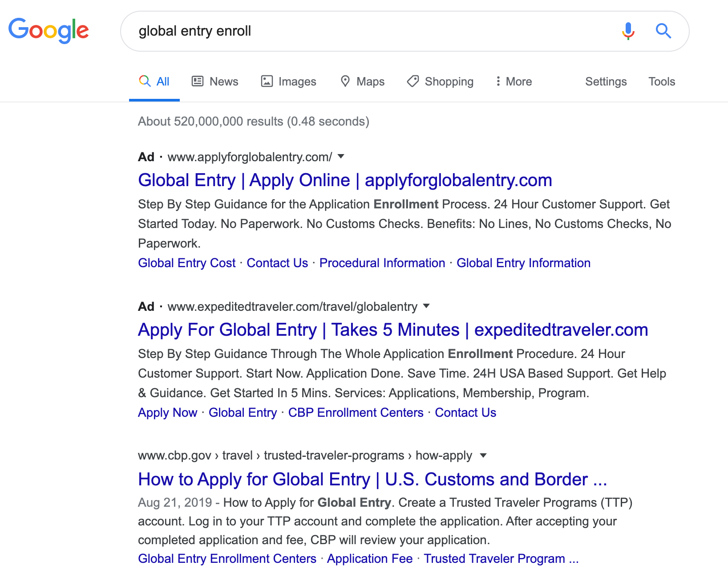Click 'Application Fee' sitelink
This screenshot has height=586, width=728.
[x=370, y=559]
